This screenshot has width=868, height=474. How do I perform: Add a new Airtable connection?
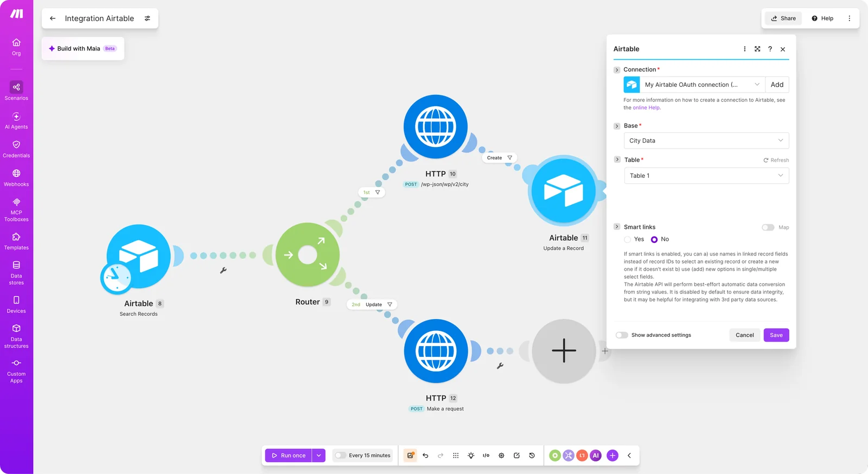pos(777,85)
